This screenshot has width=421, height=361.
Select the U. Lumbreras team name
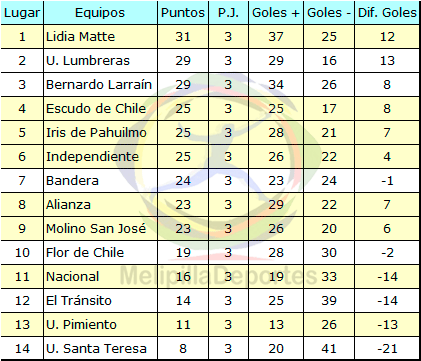(x=88, y=61)
